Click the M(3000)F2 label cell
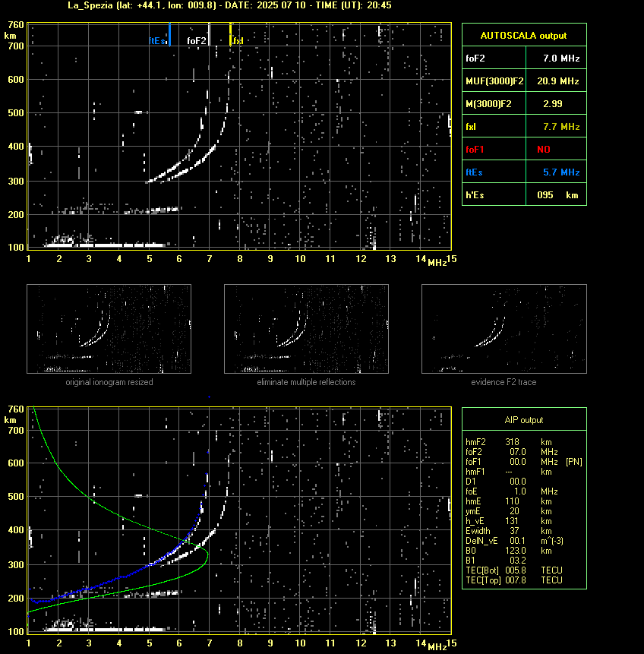Image resolution: width=644 pixels, height=654 pixels. point(494,103)
